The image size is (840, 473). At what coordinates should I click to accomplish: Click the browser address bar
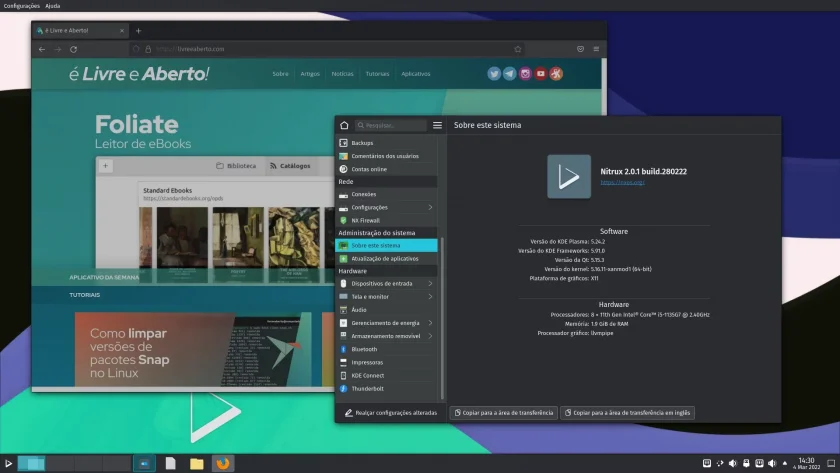pos(327,49)
